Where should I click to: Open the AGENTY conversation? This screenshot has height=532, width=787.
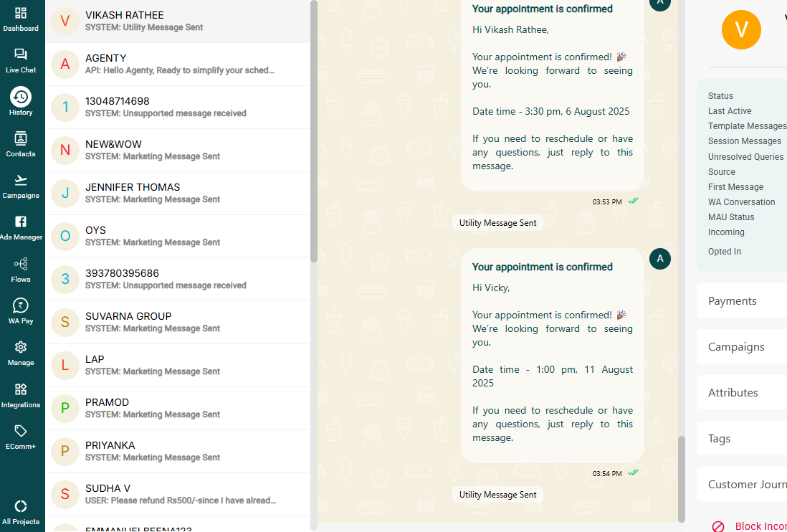pos(178,65)
